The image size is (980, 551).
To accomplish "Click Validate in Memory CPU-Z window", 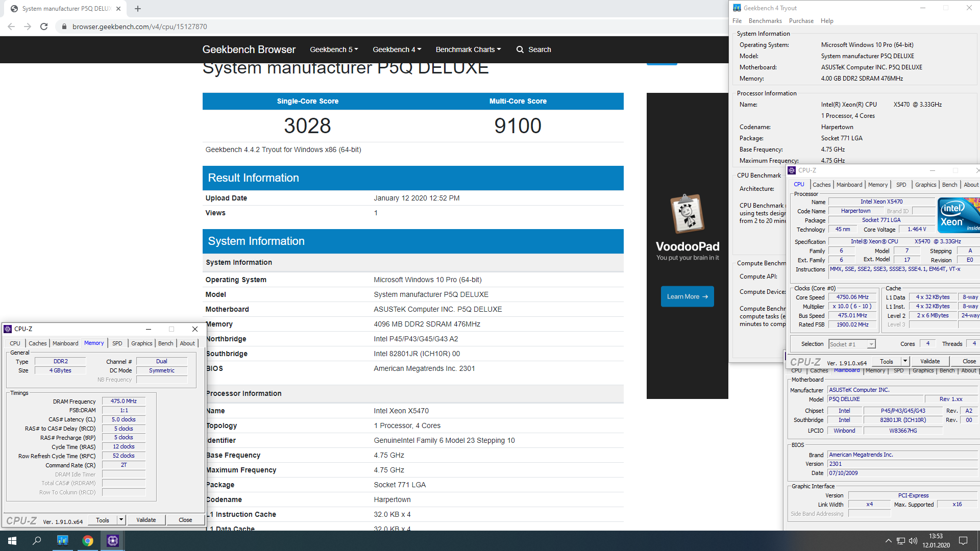I will 146,520.
